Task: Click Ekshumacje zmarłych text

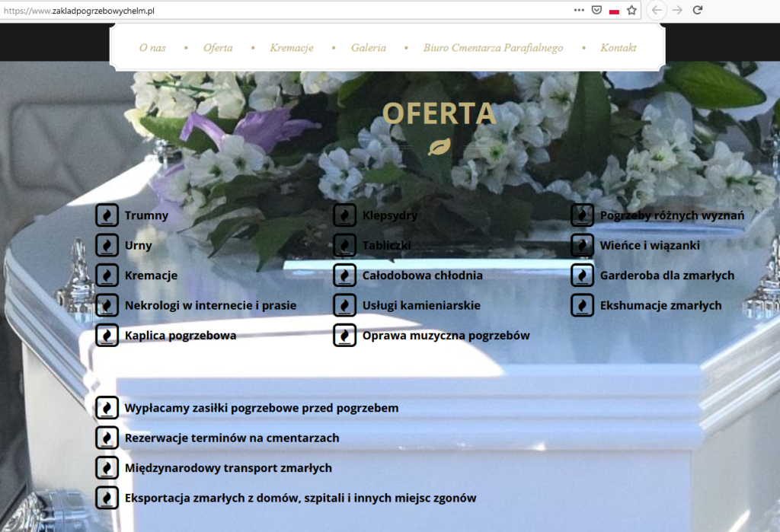Action: point(660,305)
